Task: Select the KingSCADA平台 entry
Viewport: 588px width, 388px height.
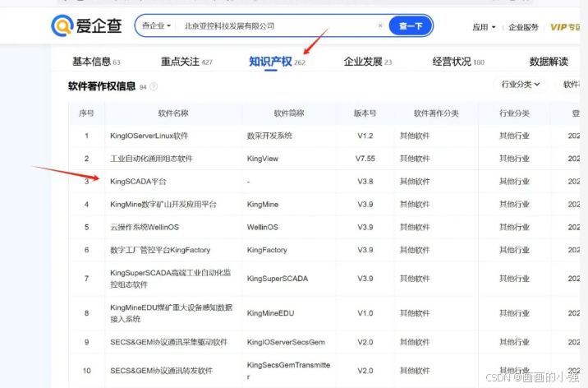Action: pyautogui.click(x=138, y=182)
